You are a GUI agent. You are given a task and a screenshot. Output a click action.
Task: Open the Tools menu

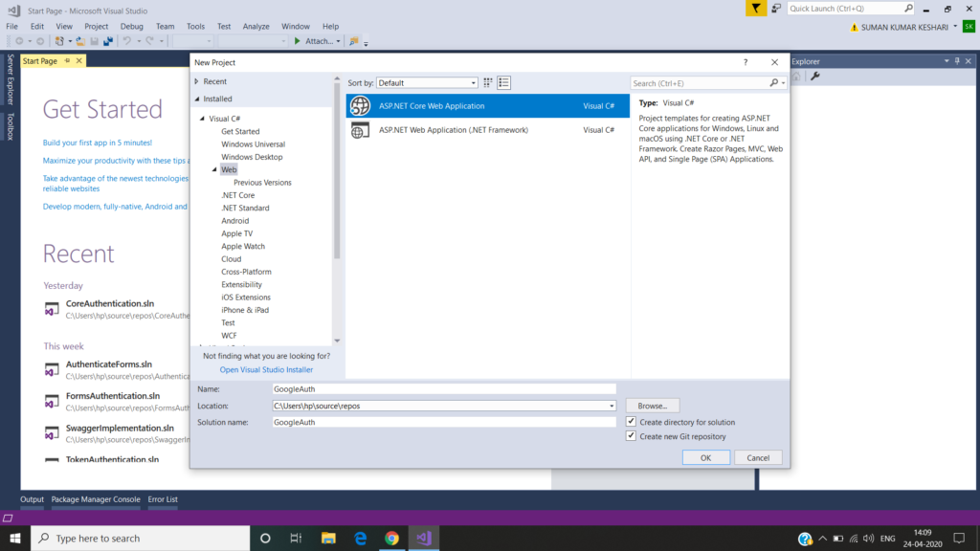pyautogui.click(x=195, y=26)
